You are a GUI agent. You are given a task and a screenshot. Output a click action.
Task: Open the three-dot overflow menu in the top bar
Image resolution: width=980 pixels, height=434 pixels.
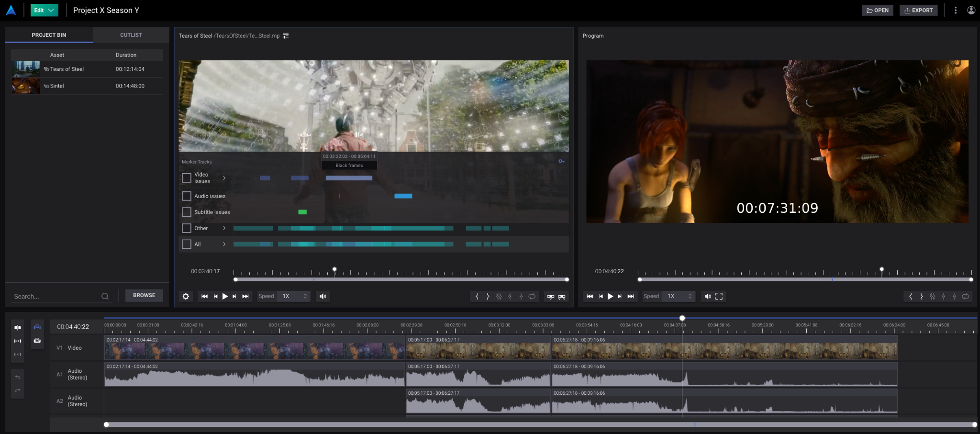click(955, 10)
